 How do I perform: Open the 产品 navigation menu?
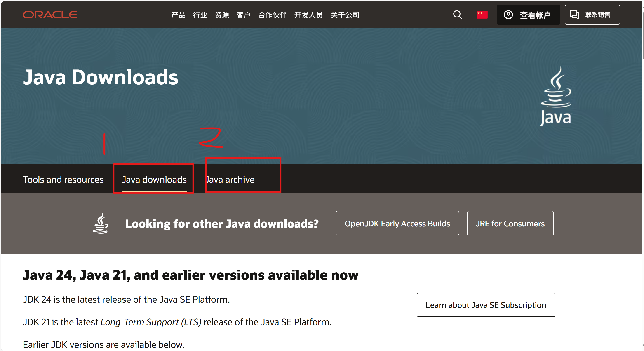coord(178,15)
